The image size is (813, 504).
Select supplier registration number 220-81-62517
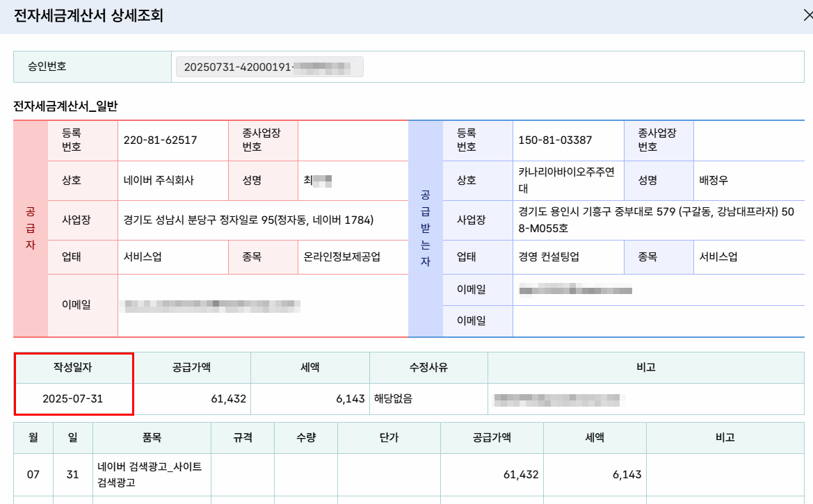(160, 140)
